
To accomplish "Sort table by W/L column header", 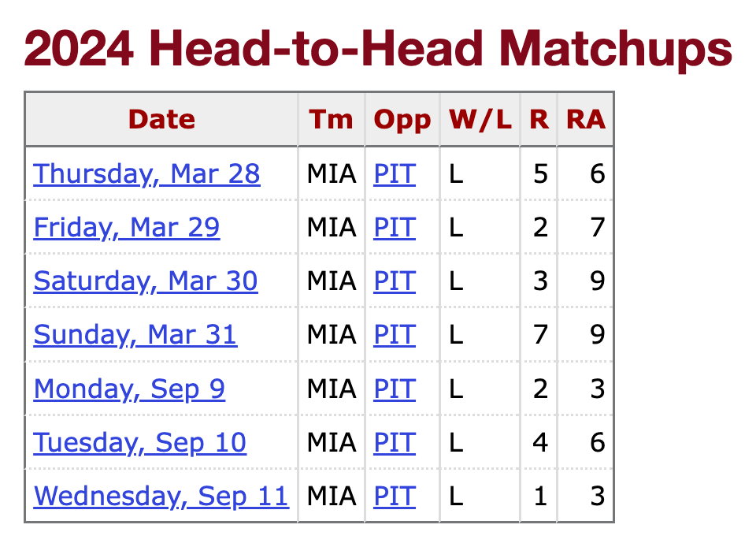I will 480,119.
